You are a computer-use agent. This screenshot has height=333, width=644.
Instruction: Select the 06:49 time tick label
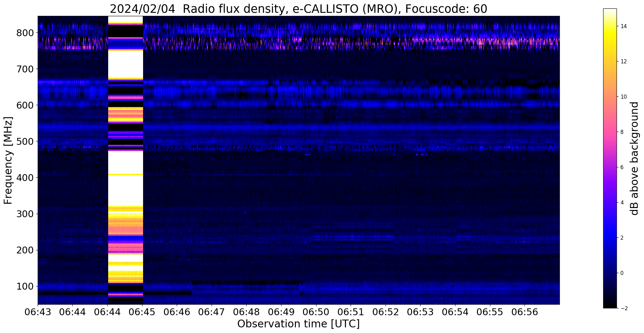[281, 312]
